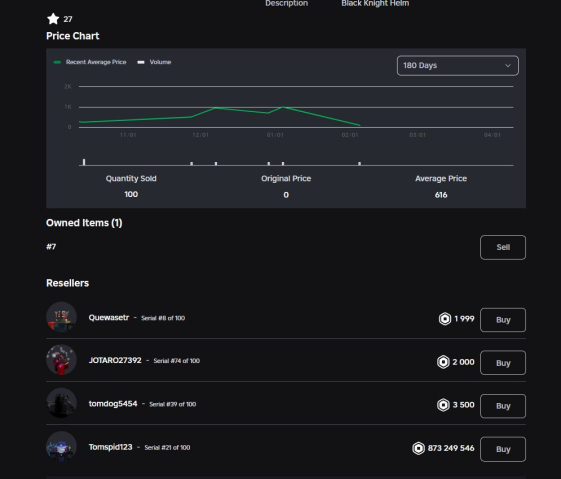The image size is (561, 479).
Task: Click the dropdown chevron arrow
Action: click(508, 65)
